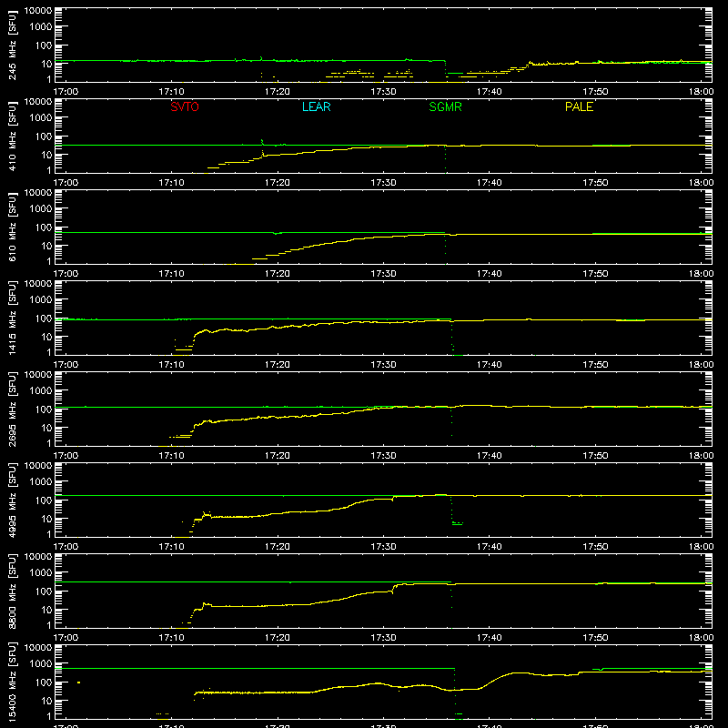Screen dimensions: 728x728
Task: Click 17:50 time label beneath 610 MHz plot
Action: (x=595, y=274)
